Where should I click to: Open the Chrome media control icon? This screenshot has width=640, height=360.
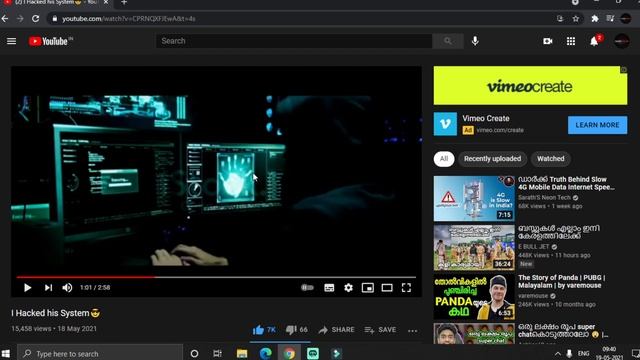[x=611, y=19]
